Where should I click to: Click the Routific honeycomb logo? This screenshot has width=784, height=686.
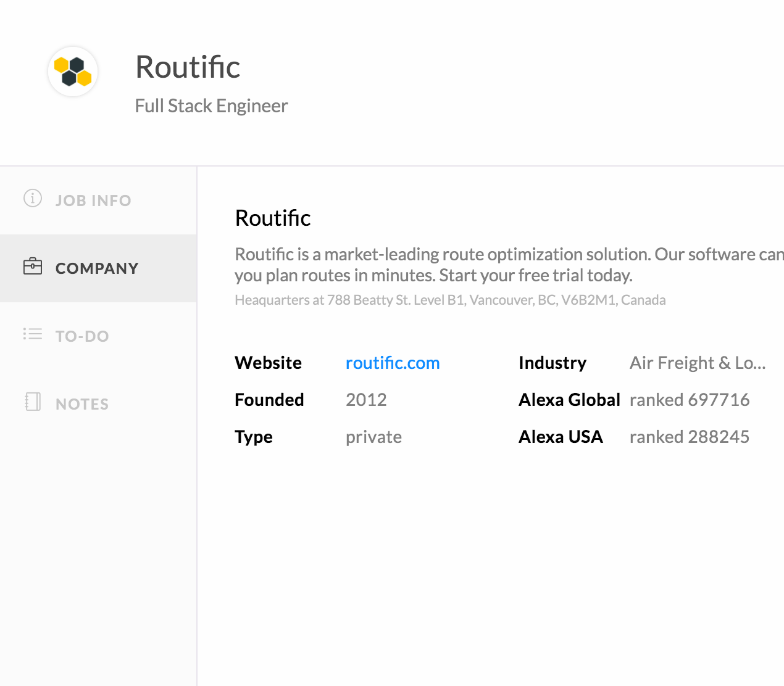coord(73,72)
